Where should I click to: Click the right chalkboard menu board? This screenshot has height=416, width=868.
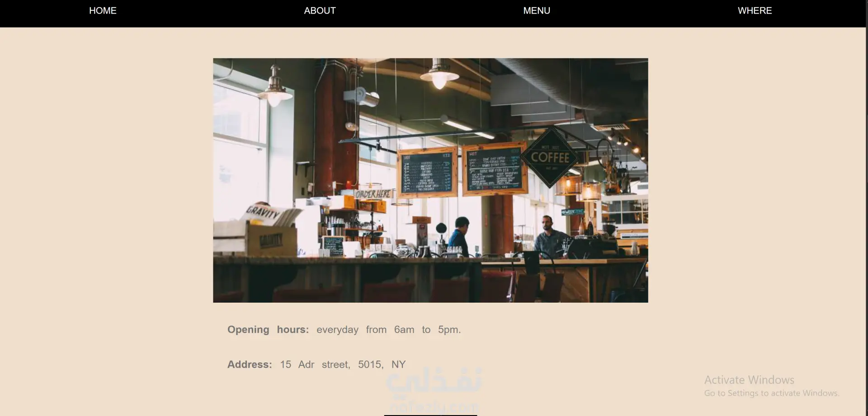pos(495,169)
